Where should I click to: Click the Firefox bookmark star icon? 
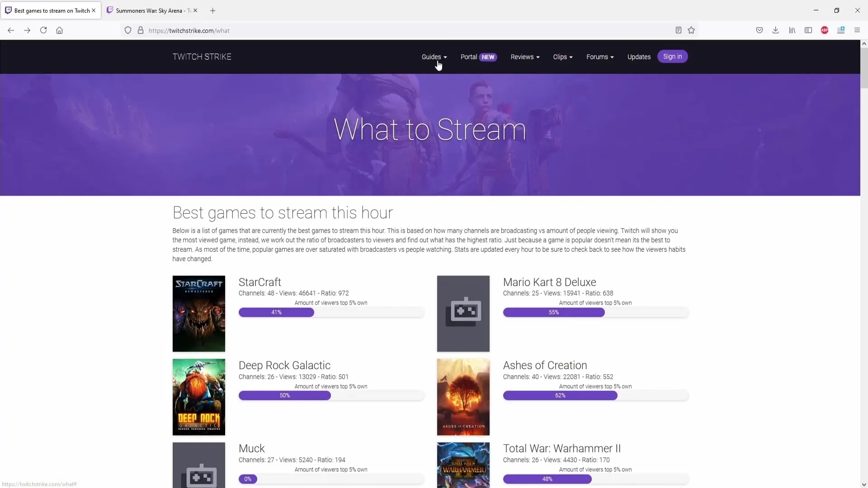(692, 30)
